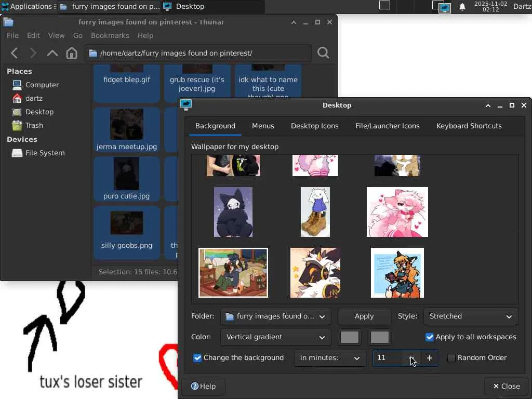This screenshot has height=399, width=532.
Task: Choose dark puro character wallpaper
Action: [233, 212]
